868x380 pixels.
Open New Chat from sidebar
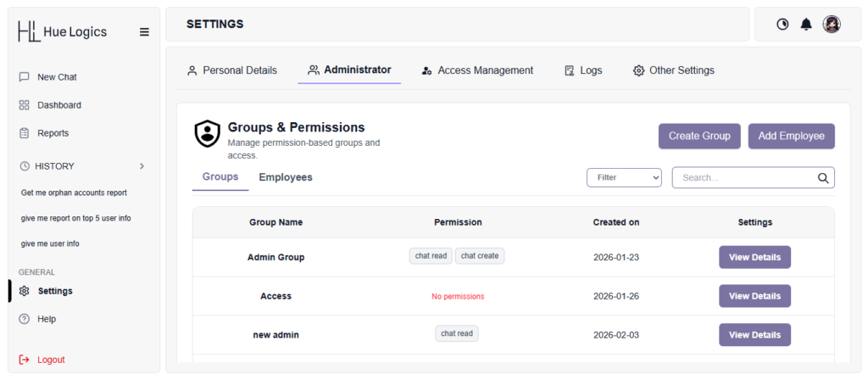point(56,77)
